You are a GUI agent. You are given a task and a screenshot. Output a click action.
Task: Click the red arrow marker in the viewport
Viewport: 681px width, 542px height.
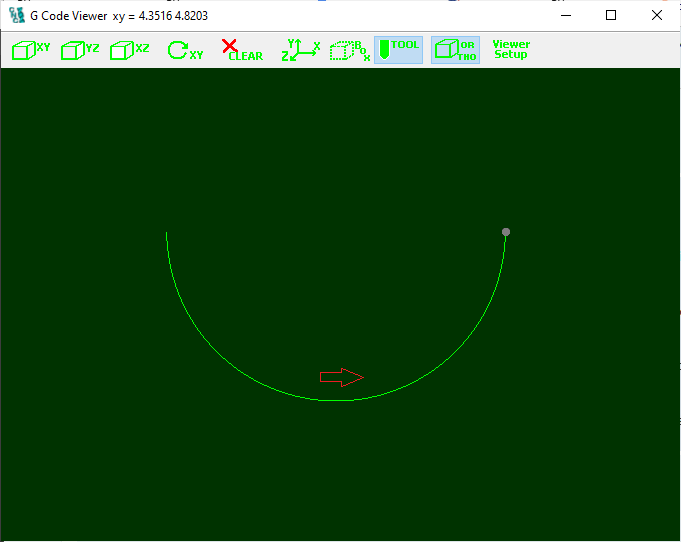point(341,377)
